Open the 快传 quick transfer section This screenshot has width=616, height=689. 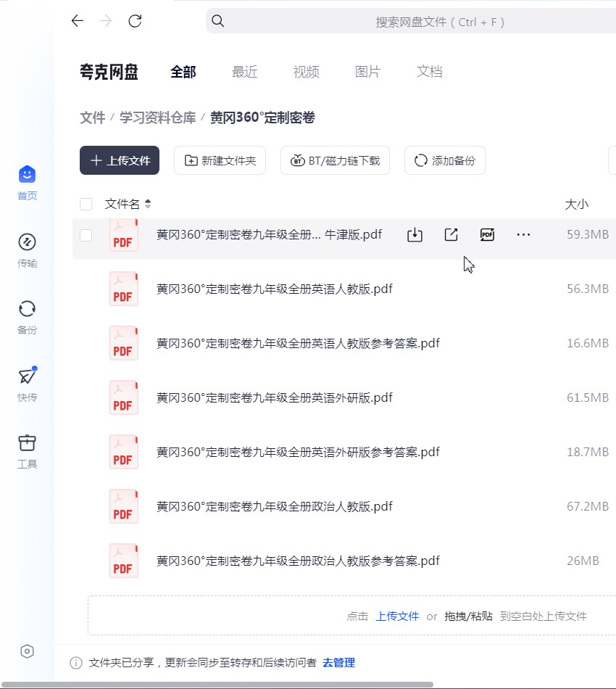coord(28,384)
